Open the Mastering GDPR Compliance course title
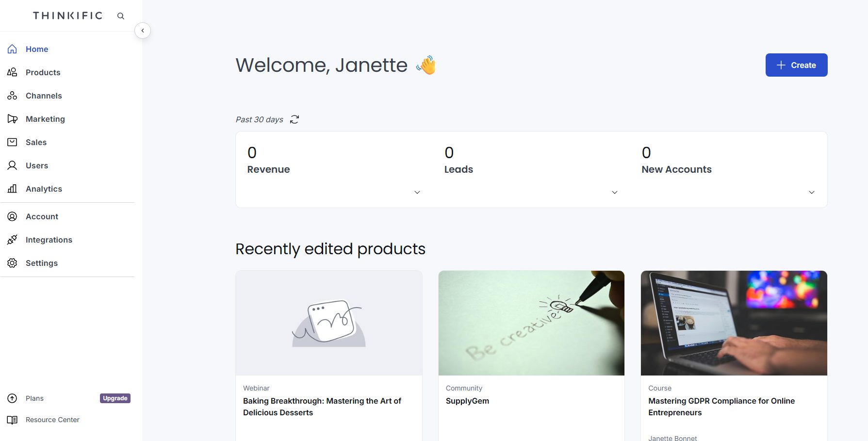The width and height of the screenshot is (868, 441). tap(721, 407)
